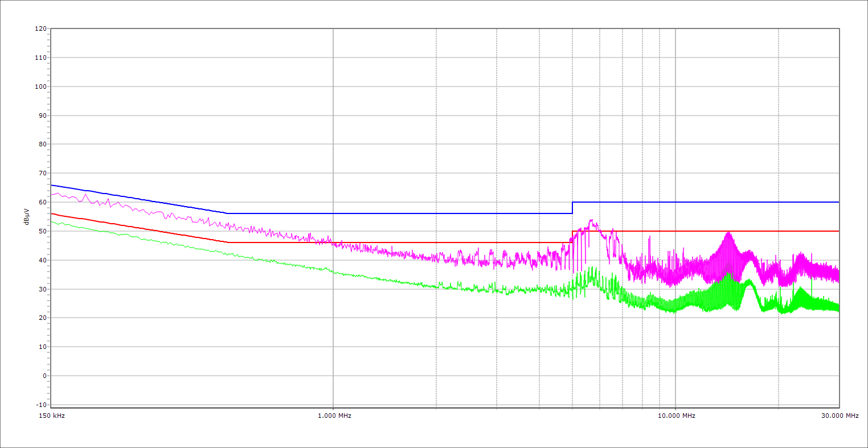868x448 pixels.
Task: Click magenta trace peak above red limit line
Action: click(x=591, y=220)
